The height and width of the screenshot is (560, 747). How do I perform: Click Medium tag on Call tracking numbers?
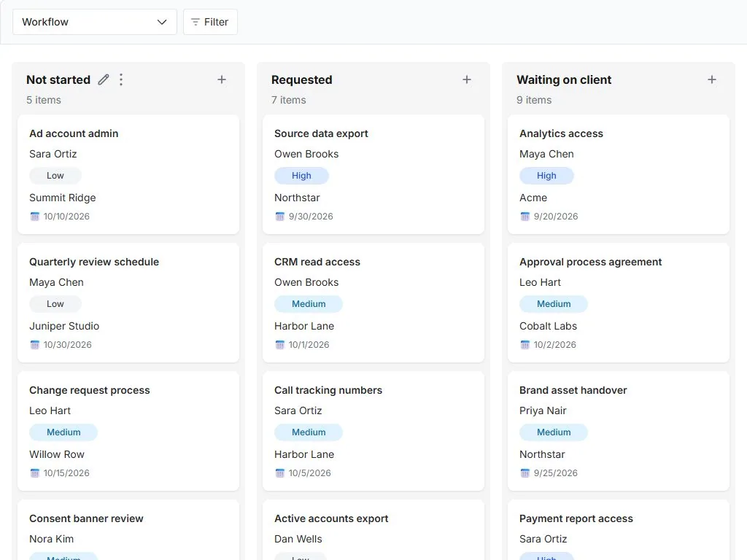coord(309,432)
